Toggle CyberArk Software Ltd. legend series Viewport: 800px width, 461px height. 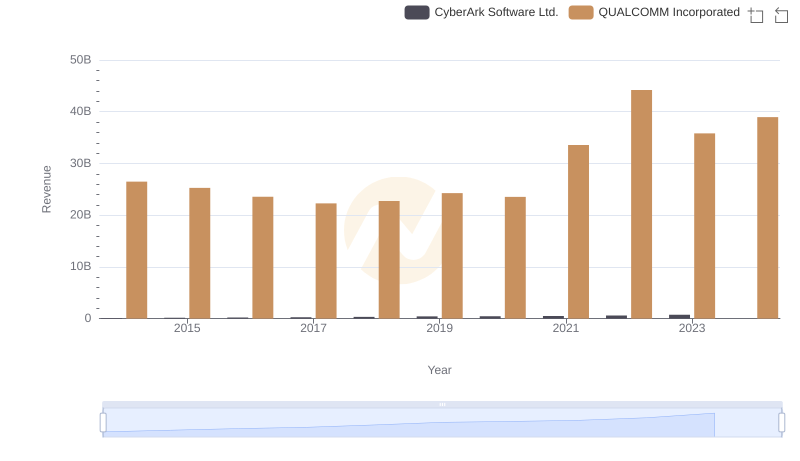[x=481, y=12]
